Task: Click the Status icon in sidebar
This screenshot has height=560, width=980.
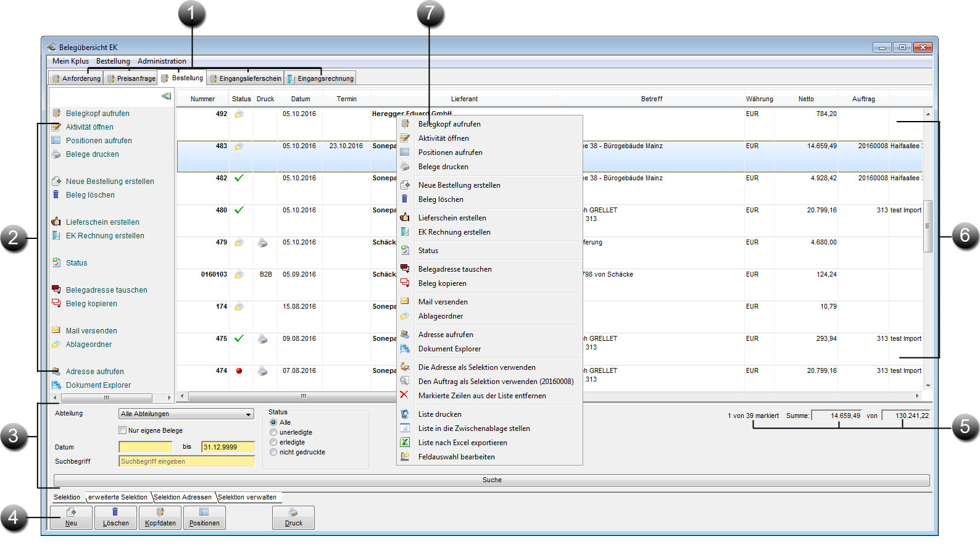Action: (56, 262)
